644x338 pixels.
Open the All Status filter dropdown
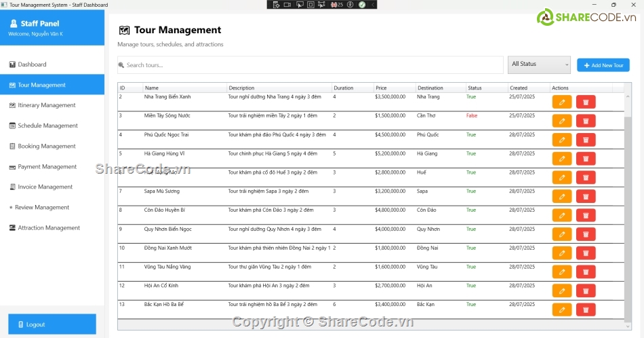539,64
